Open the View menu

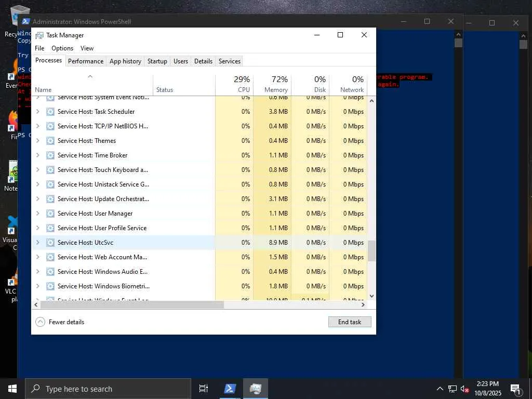pos(87,48)
